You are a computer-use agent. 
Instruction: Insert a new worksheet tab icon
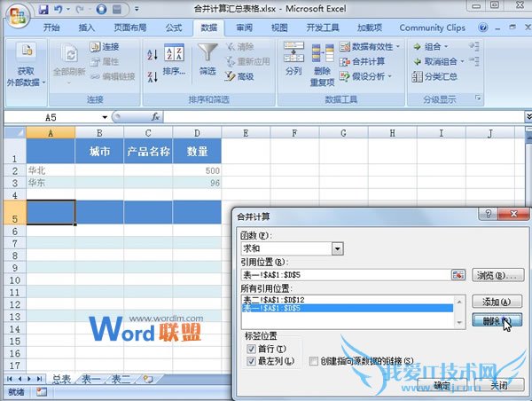pyautogui.click(x=148, y=379)
